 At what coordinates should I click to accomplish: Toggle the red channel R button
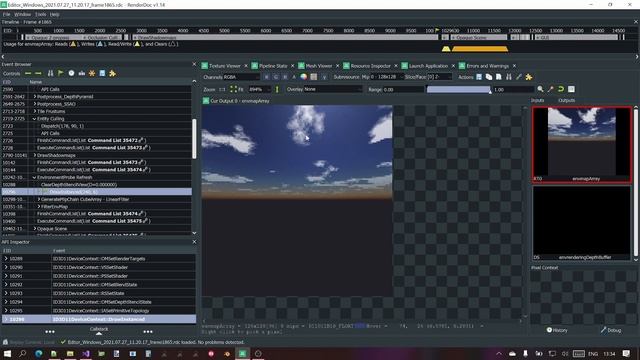(x=267, y=77)
